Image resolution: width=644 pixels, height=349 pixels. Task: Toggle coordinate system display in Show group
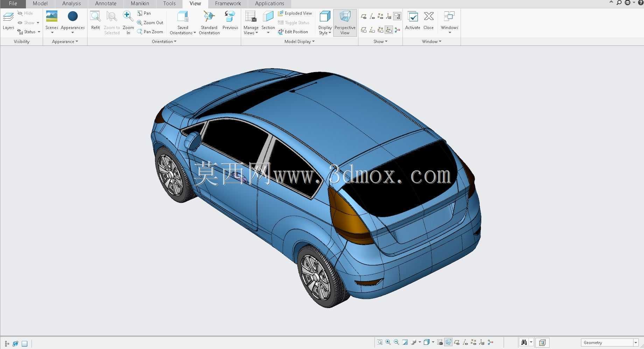[x=389, y=16]
